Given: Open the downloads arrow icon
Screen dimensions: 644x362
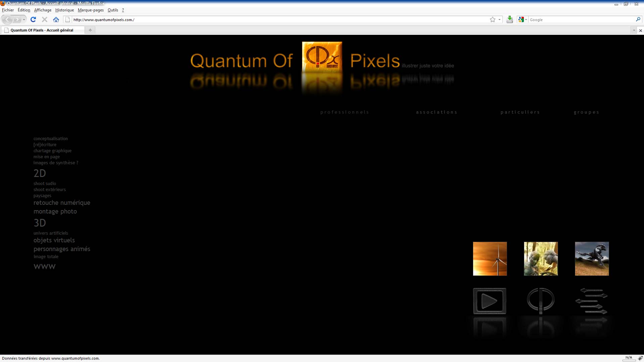Looking at the screenshot, I should pyautogui.click(x=509, y=19).
